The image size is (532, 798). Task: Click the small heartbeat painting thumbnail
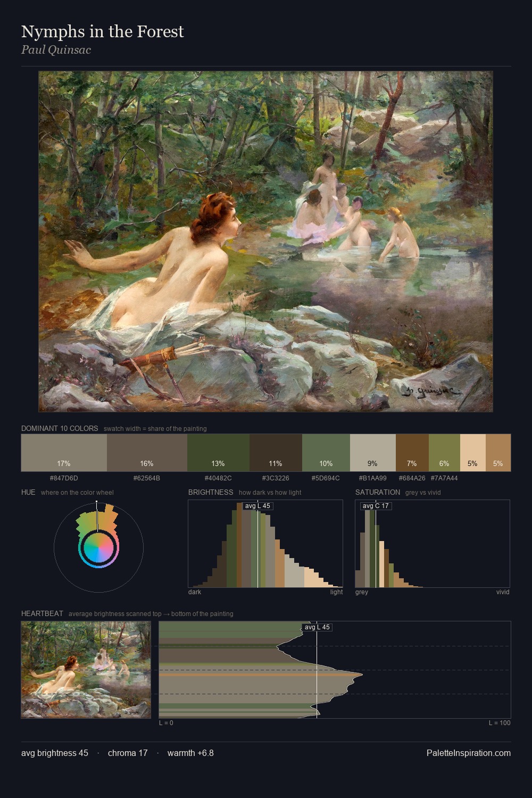(86, 670)
